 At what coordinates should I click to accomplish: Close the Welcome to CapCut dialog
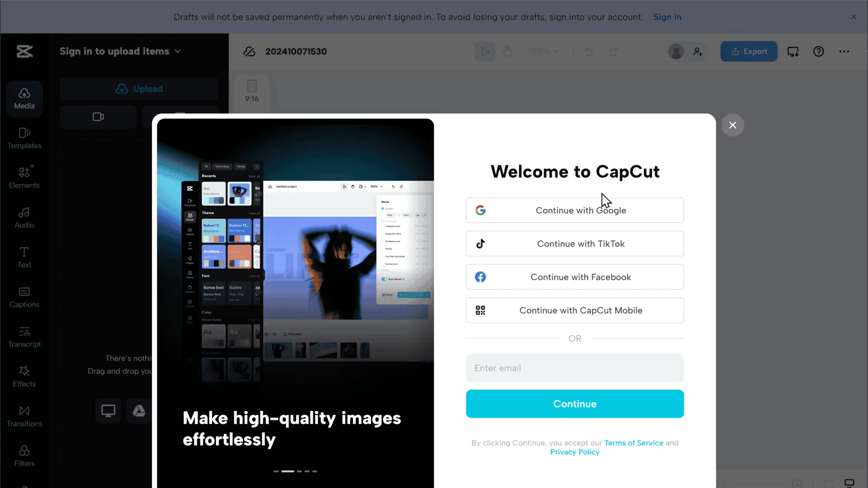[732, 125]
